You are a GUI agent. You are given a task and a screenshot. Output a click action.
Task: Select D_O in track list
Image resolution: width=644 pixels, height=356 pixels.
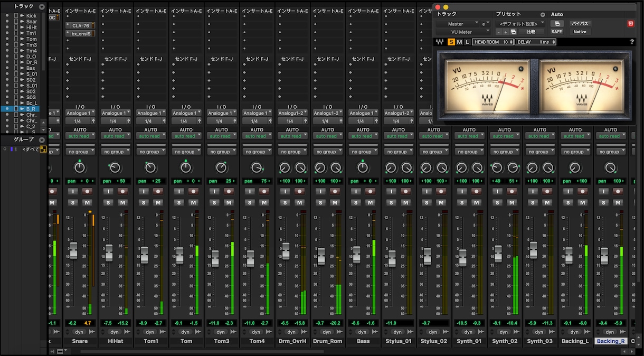tap(32, 57)
